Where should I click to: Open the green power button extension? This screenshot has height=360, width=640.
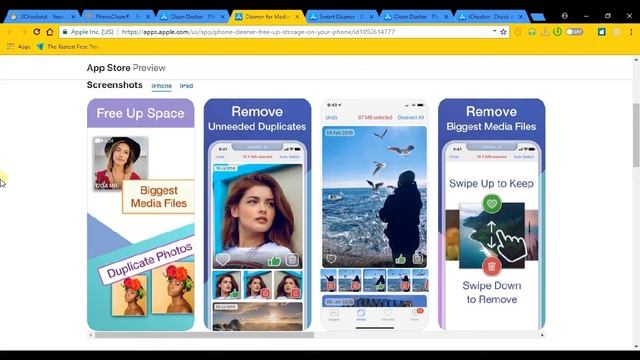[558, 31]
